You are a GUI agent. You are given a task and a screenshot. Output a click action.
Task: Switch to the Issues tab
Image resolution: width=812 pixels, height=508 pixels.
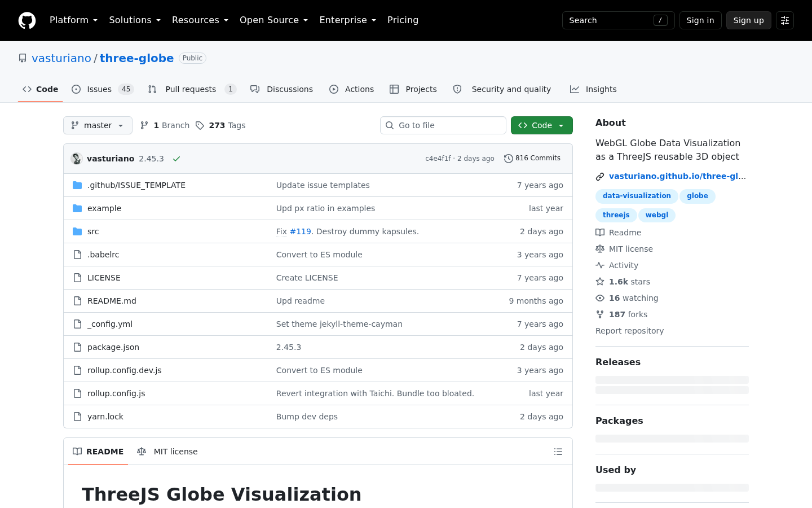102,89
